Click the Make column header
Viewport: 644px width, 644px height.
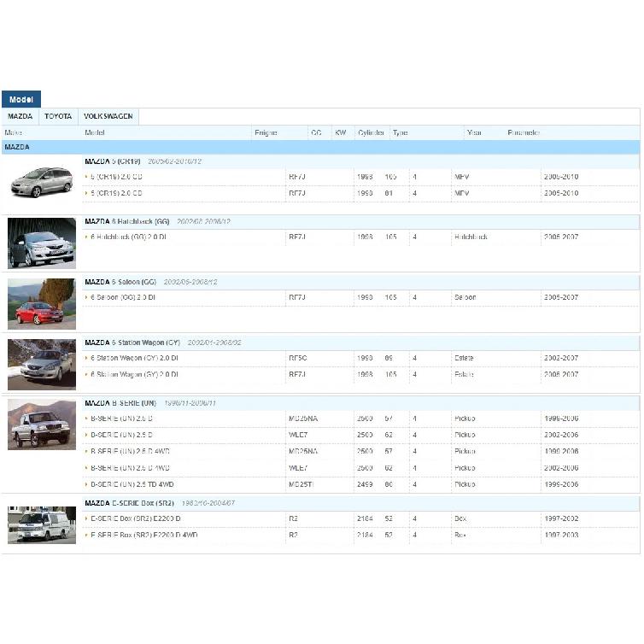[x=13, y=132]
